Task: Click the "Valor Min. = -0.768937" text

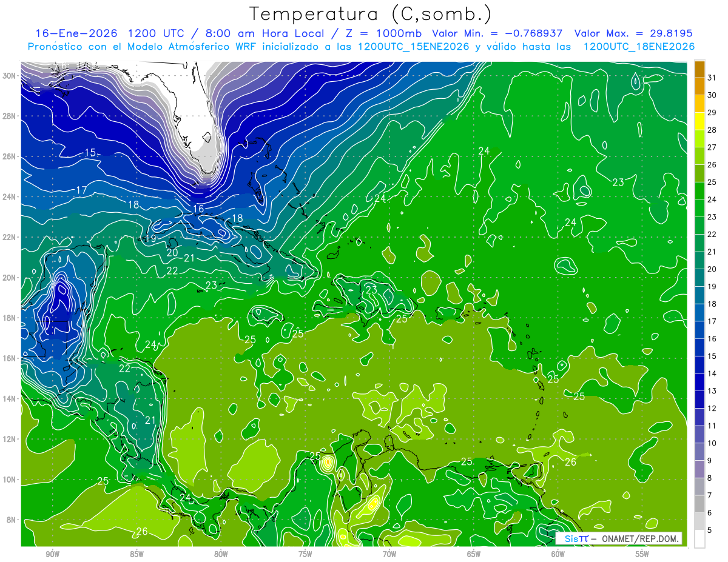Action: pyautogui.click(x=497, y=33)
